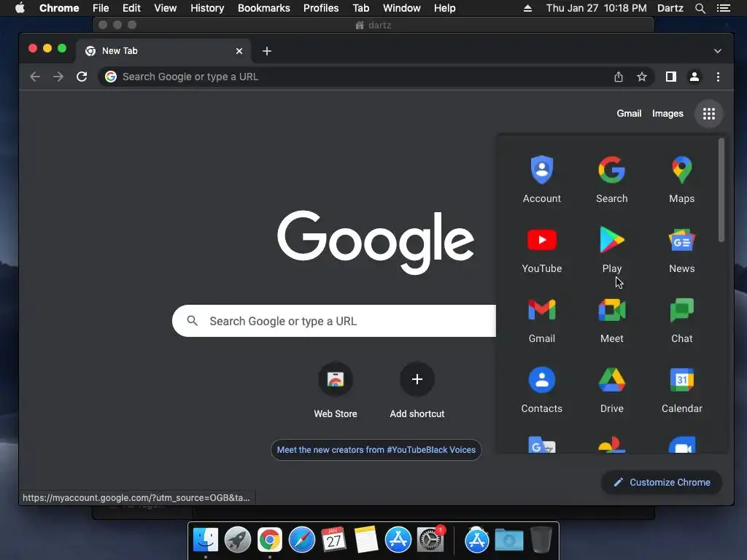Open the Bookmarks menu

pyautogui.click(x=263, y=8)
